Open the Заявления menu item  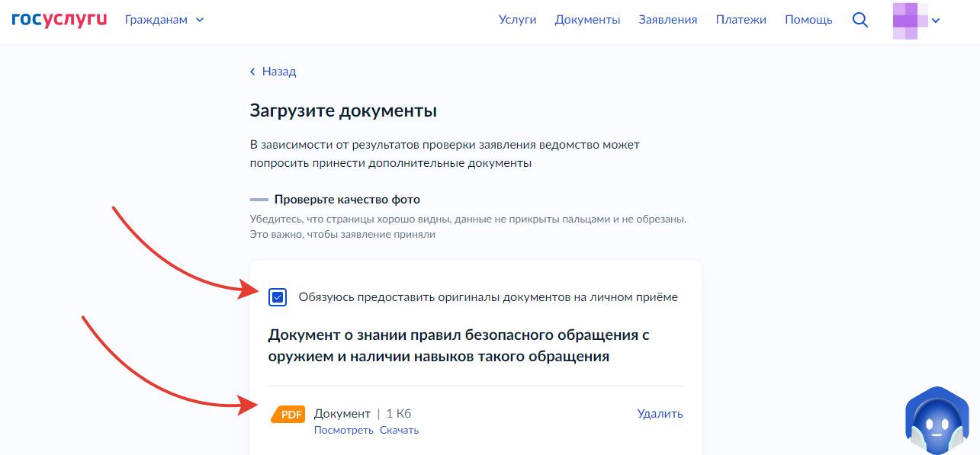[668, 20]
